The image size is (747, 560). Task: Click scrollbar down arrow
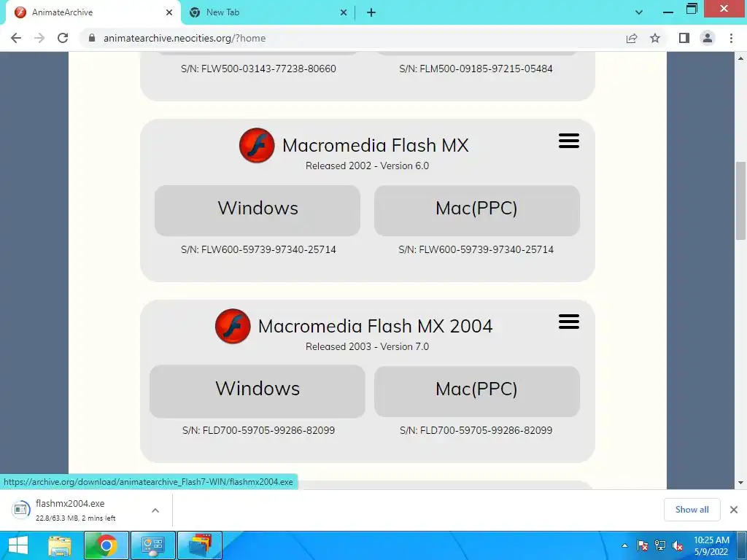pyautogui.click(x=741, y=483)
